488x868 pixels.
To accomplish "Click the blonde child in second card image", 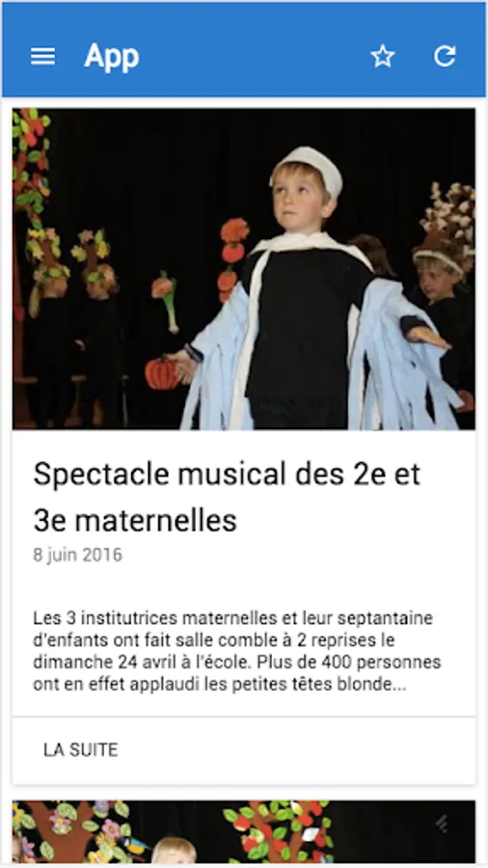I will [174, 850].
